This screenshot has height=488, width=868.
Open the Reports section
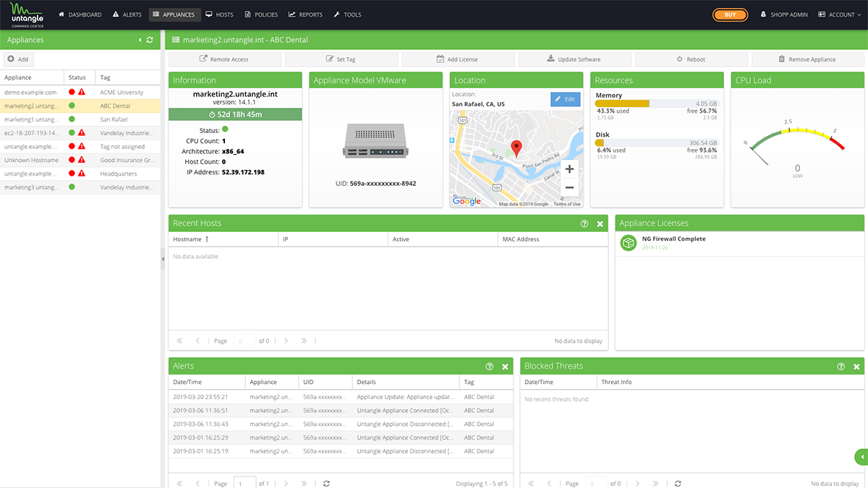305,14
